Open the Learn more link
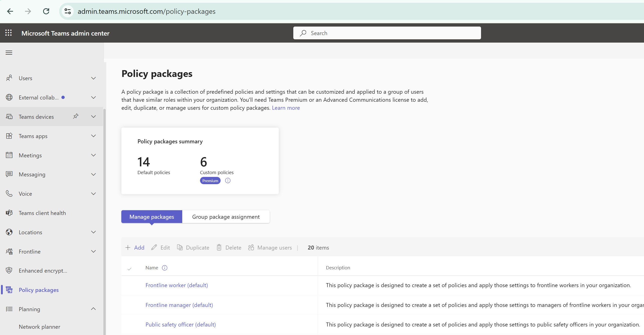Image resolution: width=644 pixels, height=335 pixels. click(x=286, y=108)
